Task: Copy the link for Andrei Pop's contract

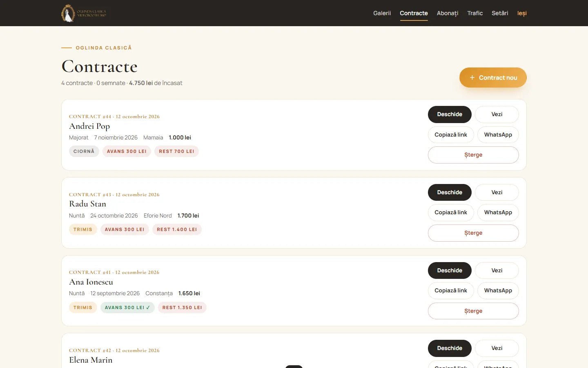Action: [451, 135]
